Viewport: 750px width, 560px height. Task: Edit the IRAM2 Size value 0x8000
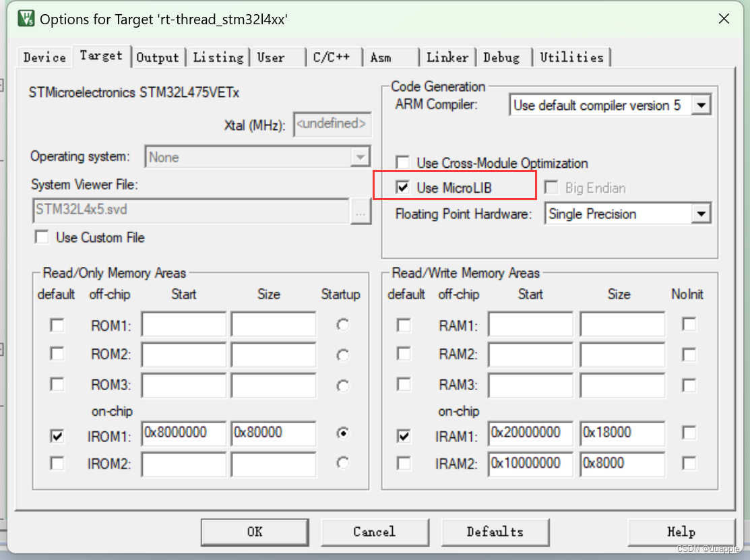pos(622,464)
